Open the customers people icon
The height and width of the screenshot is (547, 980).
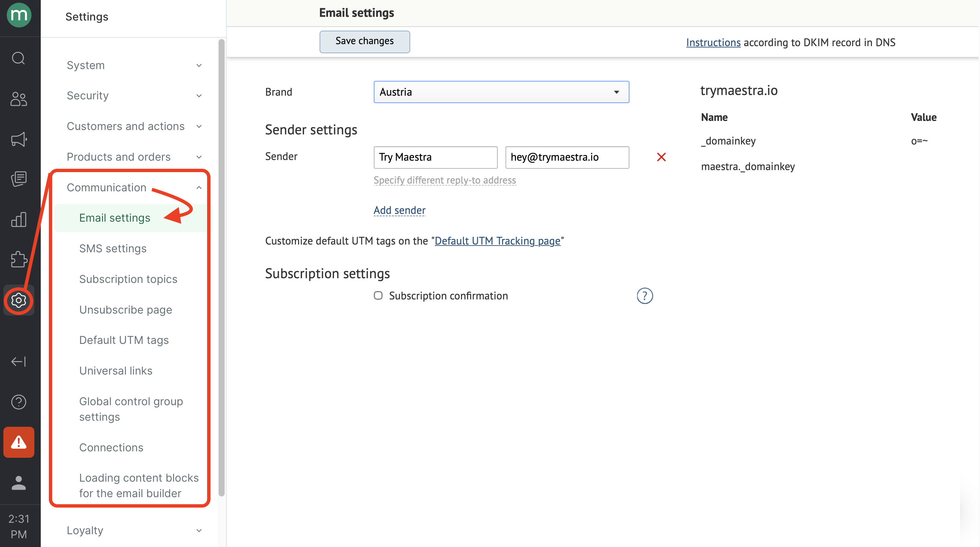[19, 99]
